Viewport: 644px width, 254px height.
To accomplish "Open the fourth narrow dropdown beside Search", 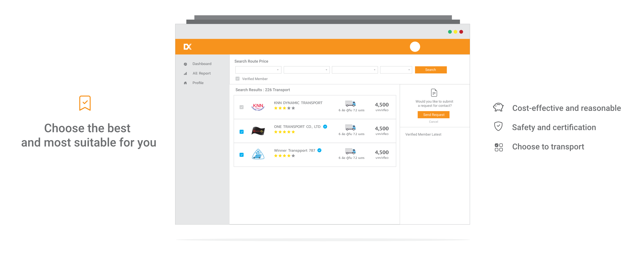I will [396, 70].
